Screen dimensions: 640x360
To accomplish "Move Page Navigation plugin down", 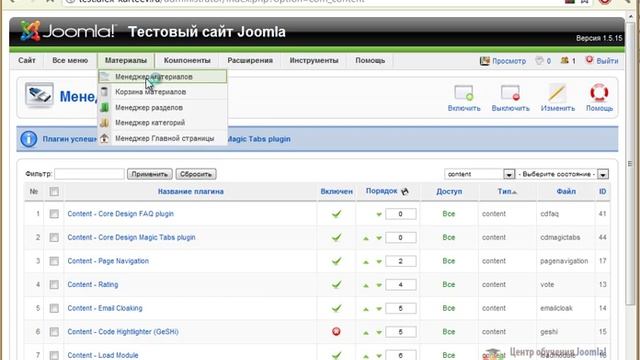I will tap(379, 262).
